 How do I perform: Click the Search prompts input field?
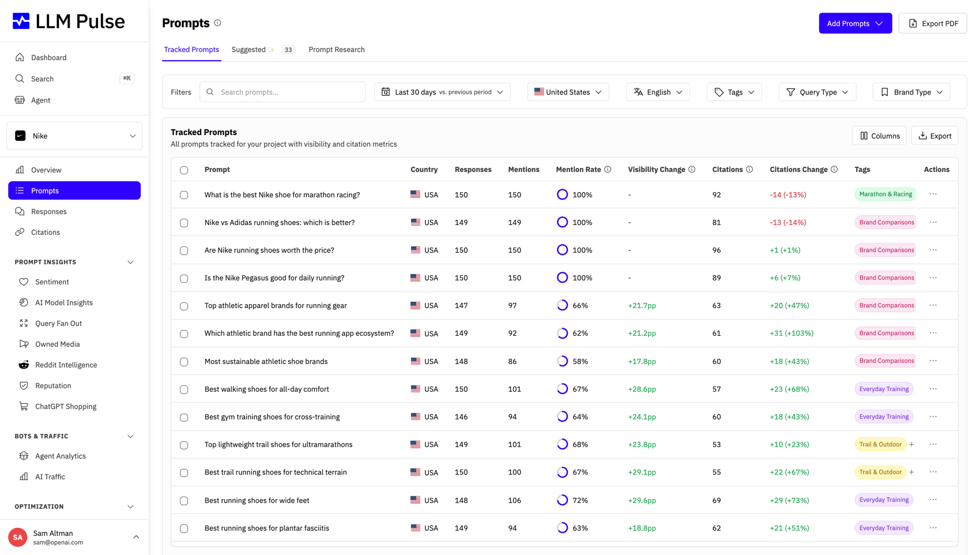click(x=282, y=92)
